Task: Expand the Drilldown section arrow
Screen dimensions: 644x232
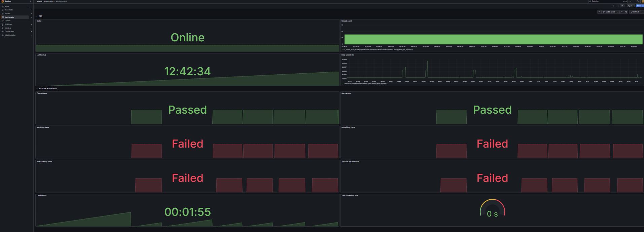Action: coord(32,24)
